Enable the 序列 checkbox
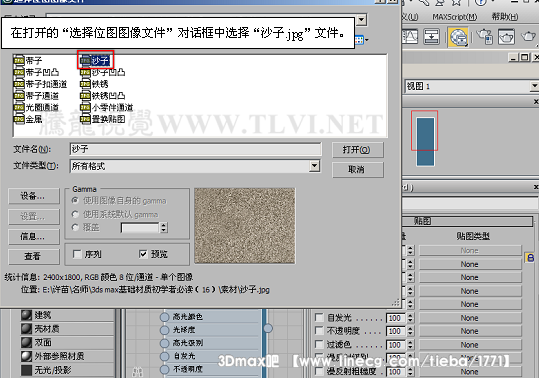 pos(77,254)
